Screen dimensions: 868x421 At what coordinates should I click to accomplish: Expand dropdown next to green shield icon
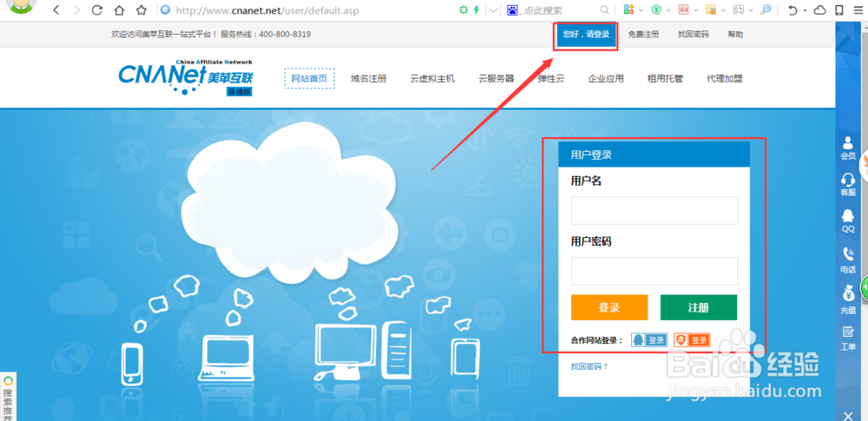coord(668,10)
